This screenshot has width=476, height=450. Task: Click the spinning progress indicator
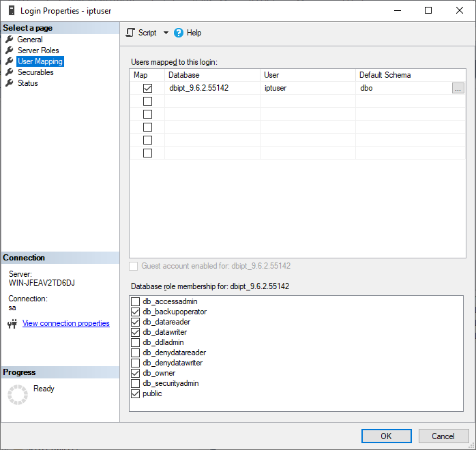(x=18, y=395)
